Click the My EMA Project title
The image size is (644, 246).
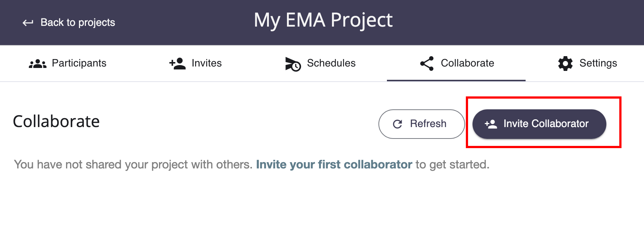pyautogui.click(x=323, y=20)
